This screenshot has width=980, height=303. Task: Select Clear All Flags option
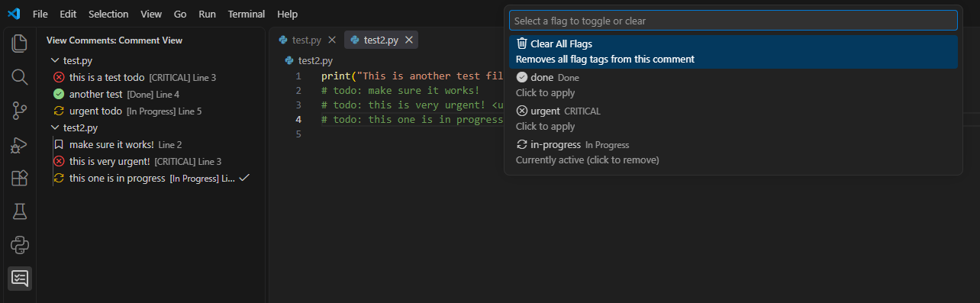point(733,52)
